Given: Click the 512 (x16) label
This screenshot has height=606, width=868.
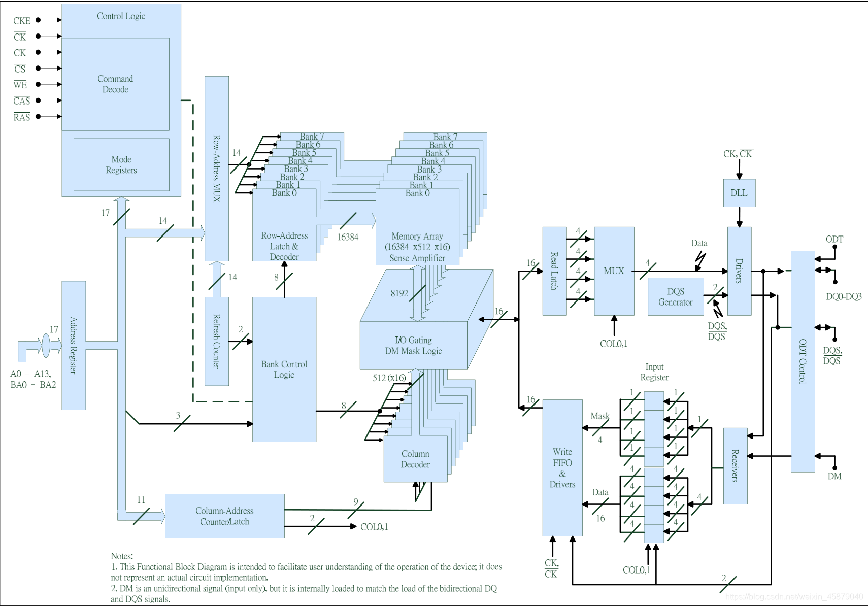Looking at the screenshot, I should coord(389,378).
